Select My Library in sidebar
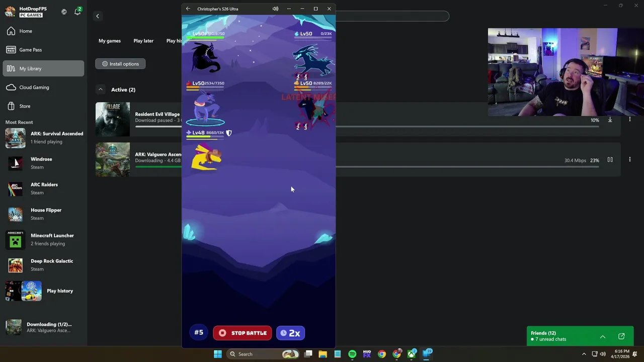The width and height of the screenshot is (644, 362). pyautogui.click(x=43, y=68)
